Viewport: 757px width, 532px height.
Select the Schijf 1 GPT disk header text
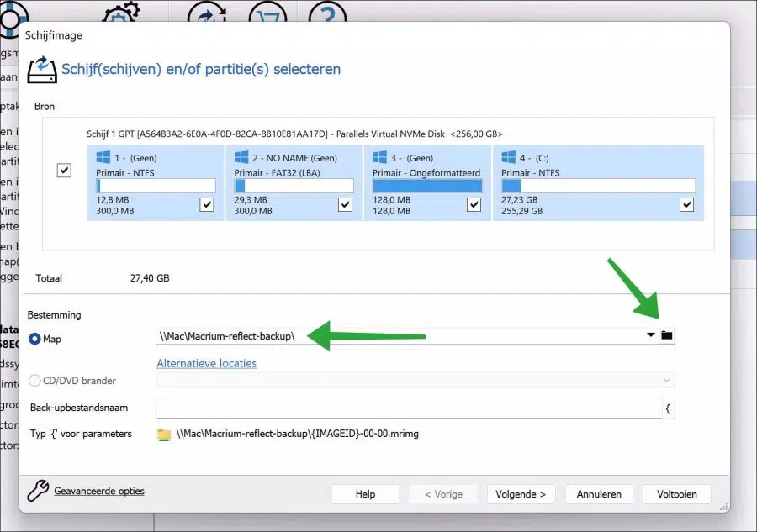tap(294, 134)
